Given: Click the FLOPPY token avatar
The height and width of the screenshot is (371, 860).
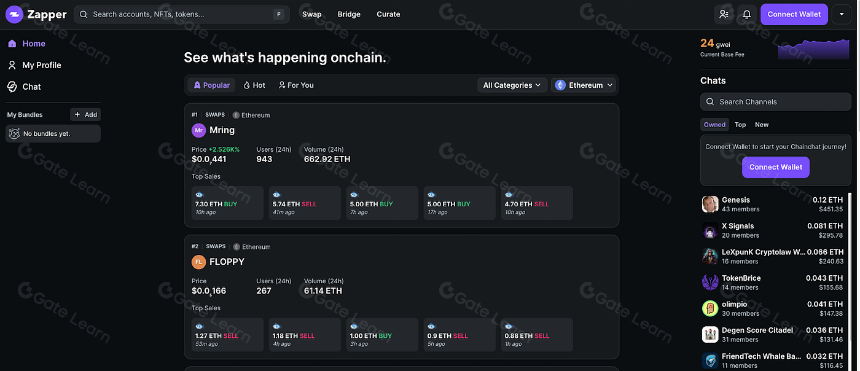Looking at the screenshot, I should pos(199,262).
